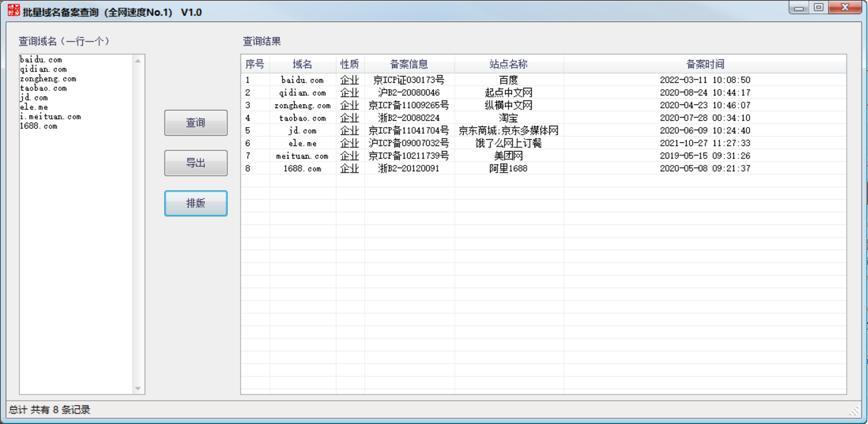Click the cell 沪ICP备09007032号
The image size is (868, 424).
click(x=409, y=143)
